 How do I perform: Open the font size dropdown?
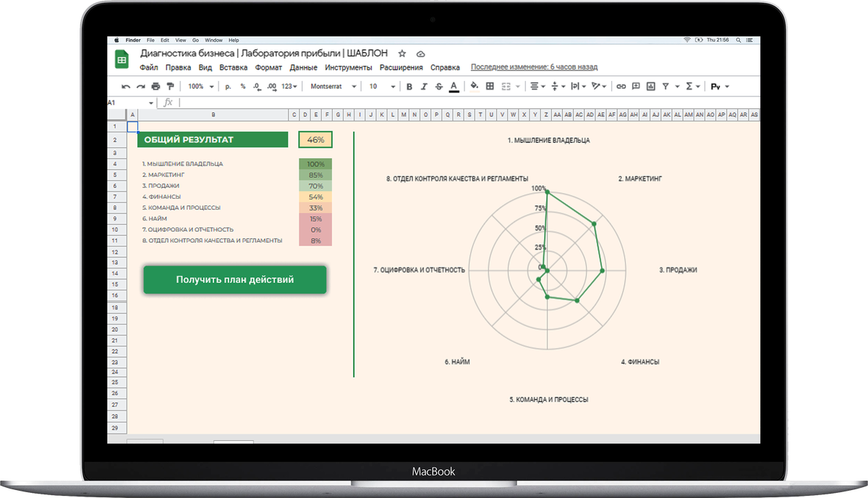(383, 87)
